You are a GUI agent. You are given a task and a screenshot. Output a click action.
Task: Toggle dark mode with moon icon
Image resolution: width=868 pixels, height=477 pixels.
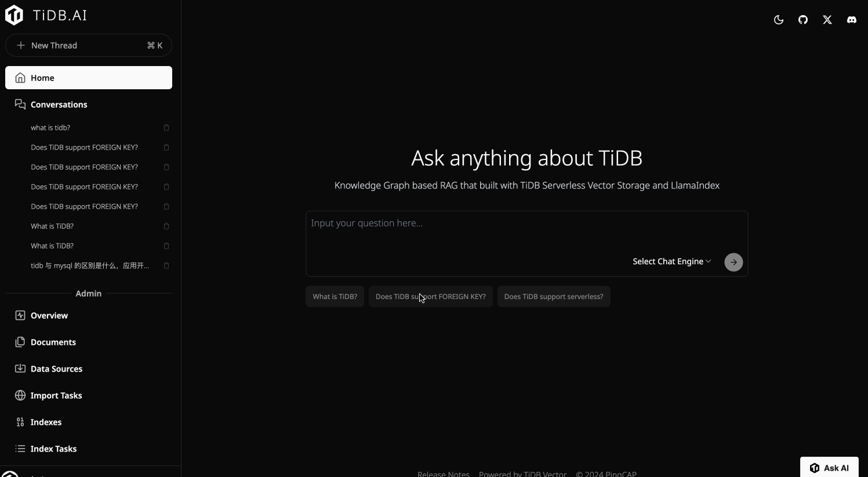tap(779, 20)
